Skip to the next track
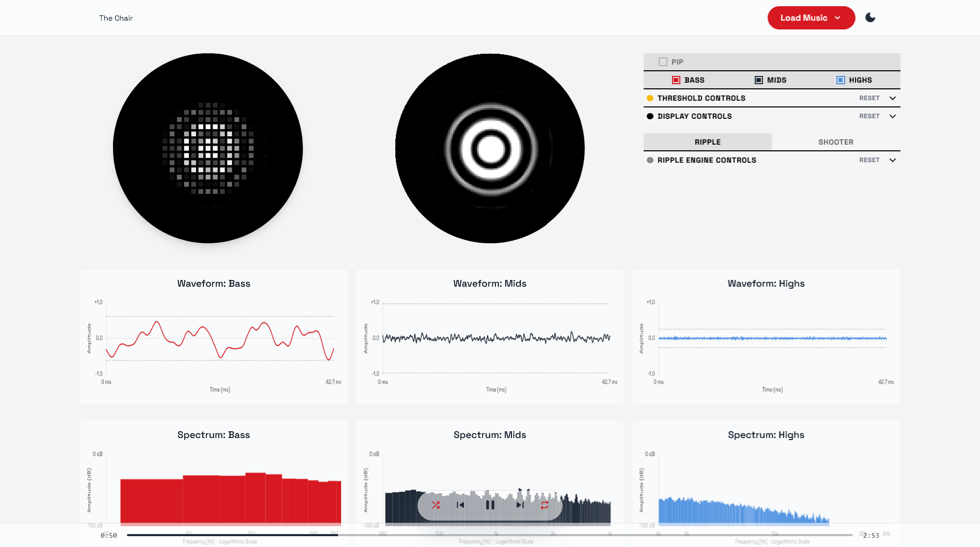The image size is (980, 547). pyautogui.click(x=520, y=505)
